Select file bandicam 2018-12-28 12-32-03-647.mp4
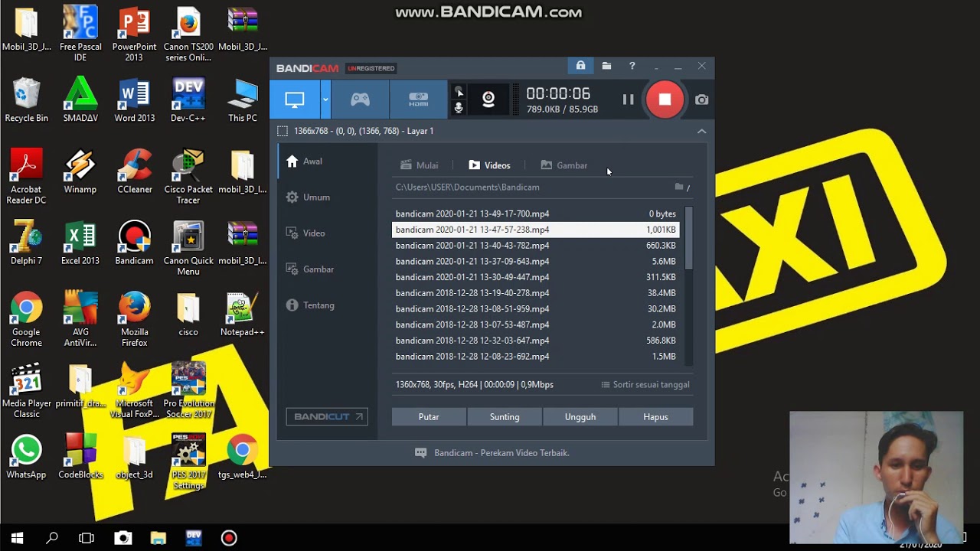Image resolution: width=980 pixels, height=551 pixels. (x=535, y=341)
